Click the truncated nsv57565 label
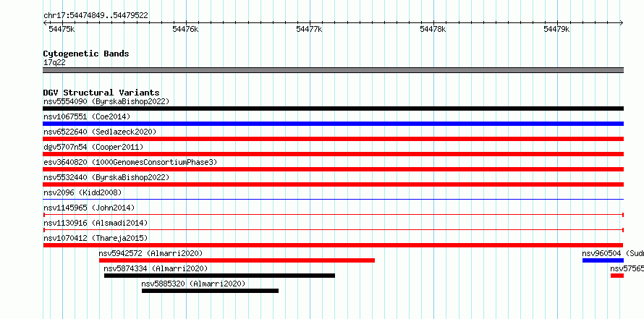Image resolution: width=644 pixels, height=319 pixels. tap(627, 268)
